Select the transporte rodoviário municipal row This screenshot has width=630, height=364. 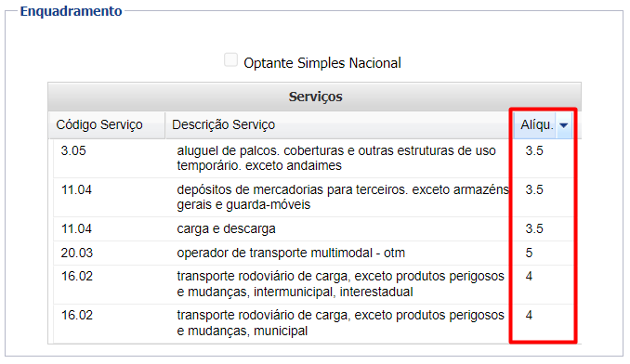point(313,323)
